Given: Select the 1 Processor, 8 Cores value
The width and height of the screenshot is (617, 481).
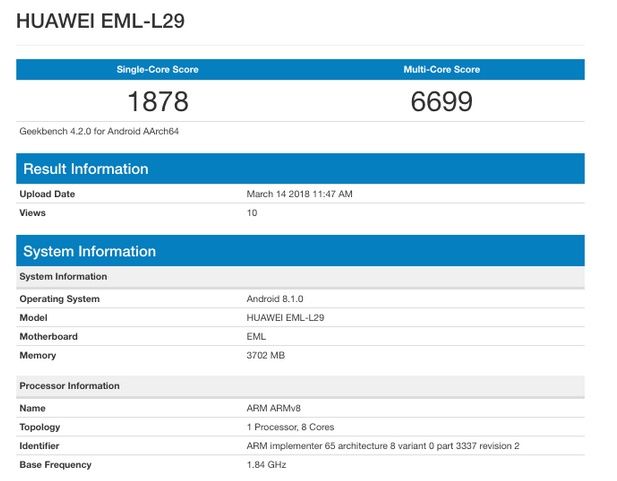Looking at the screenshot, I should (x=290, y=427).
